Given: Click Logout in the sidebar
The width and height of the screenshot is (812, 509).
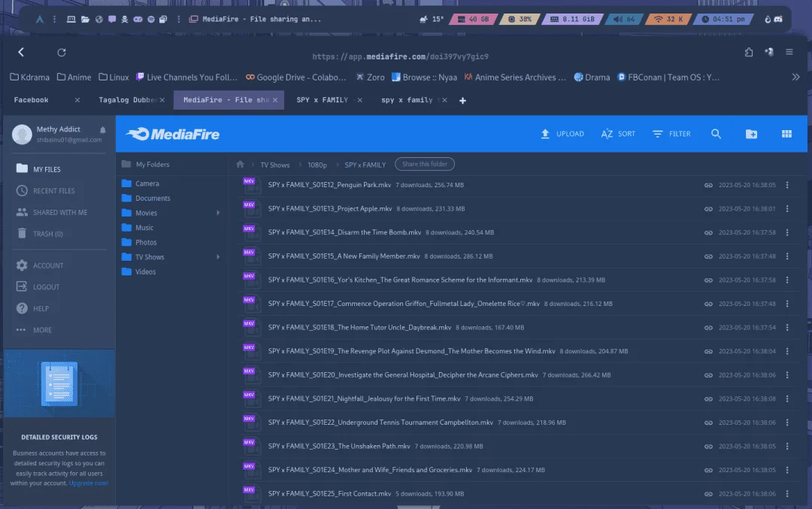Looking at the screenshot, I should click(38, 286).
